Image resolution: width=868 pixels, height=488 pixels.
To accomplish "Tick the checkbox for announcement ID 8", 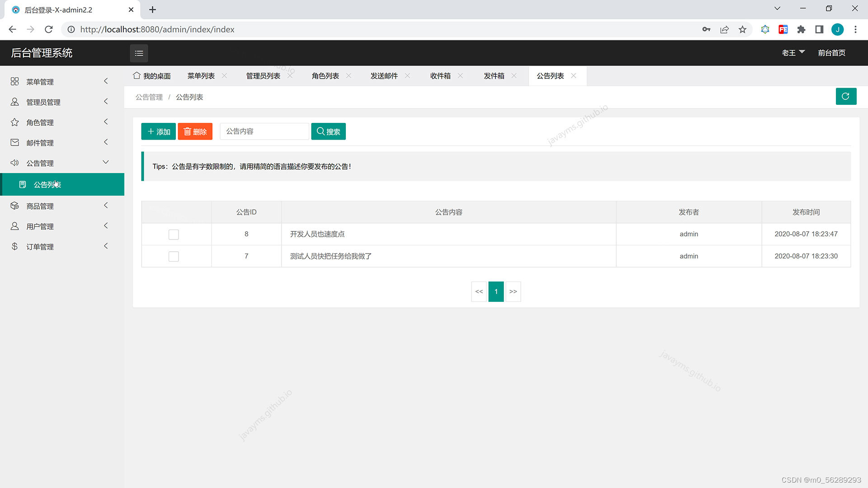I will tap(174, 235).
